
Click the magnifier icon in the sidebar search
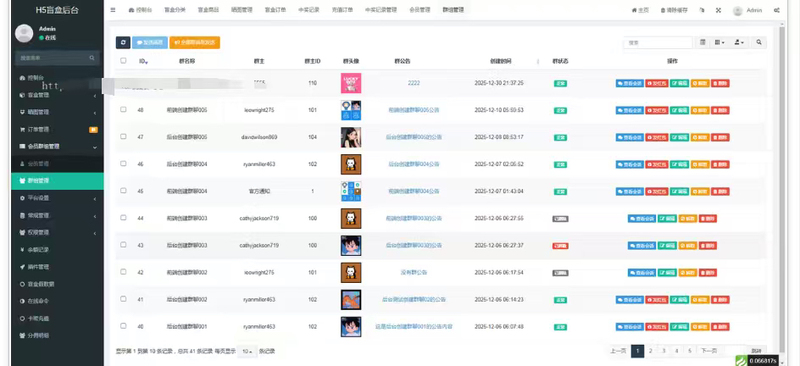coord(92,58)
